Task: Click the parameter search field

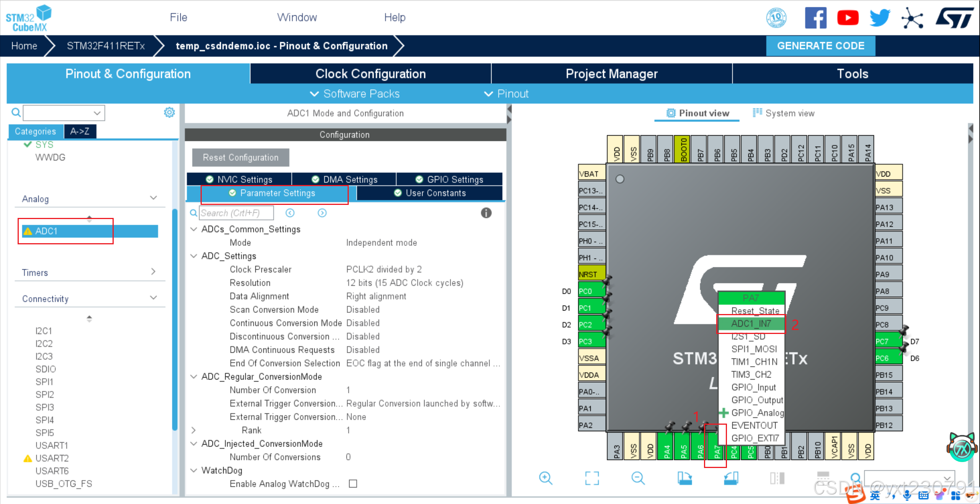Action: click(x=236, y=213)
